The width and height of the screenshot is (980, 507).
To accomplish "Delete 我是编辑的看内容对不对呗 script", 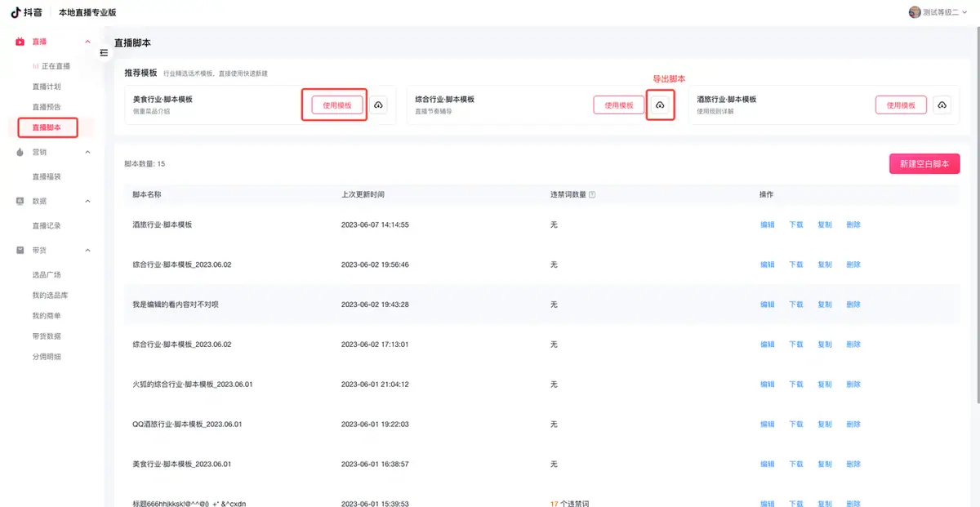I will pos(853,305).
